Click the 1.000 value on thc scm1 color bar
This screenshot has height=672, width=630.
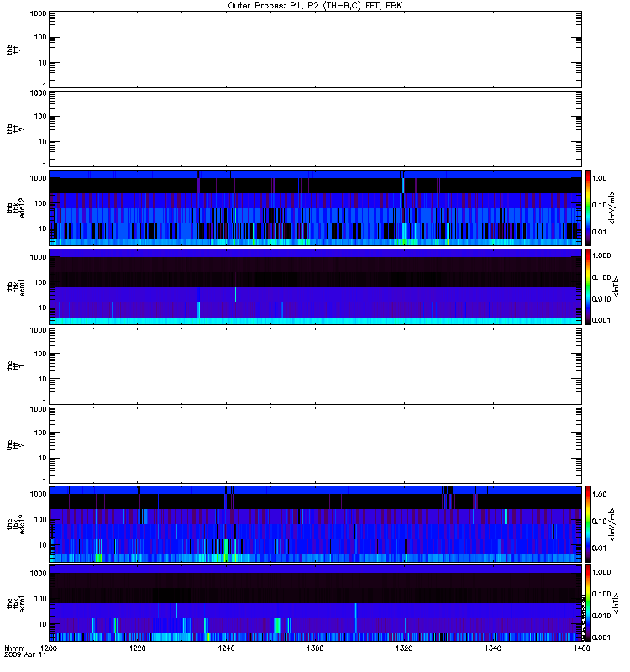click(601, 572)
